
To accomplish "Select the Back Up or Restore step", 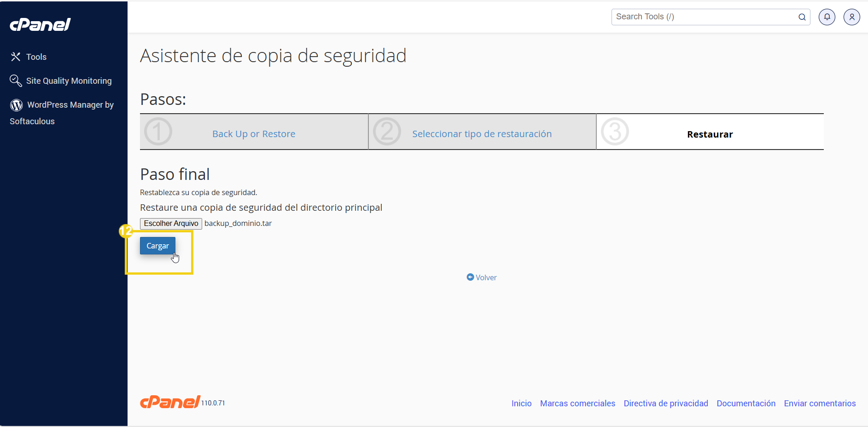I will tap(254, 133).
